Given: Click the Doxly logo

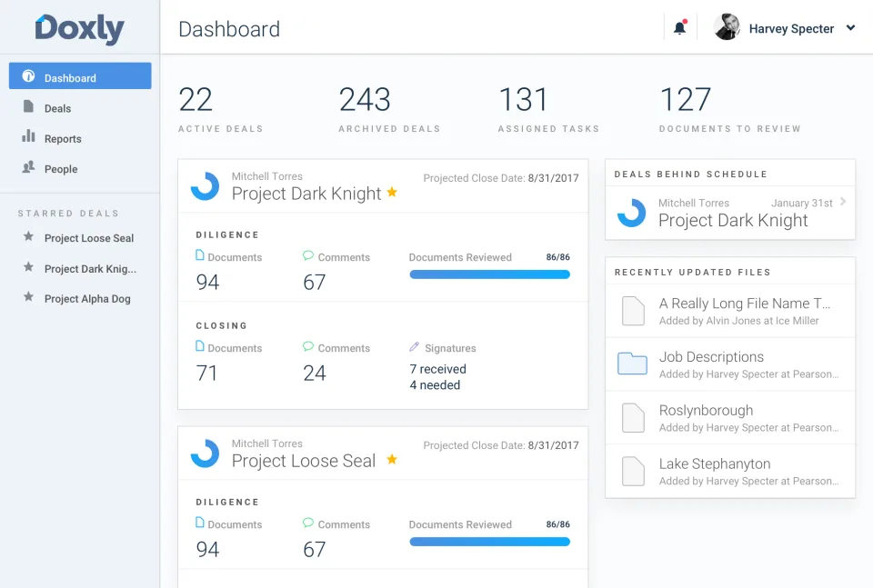Looking at the screenshot, I should pos(79,29).
